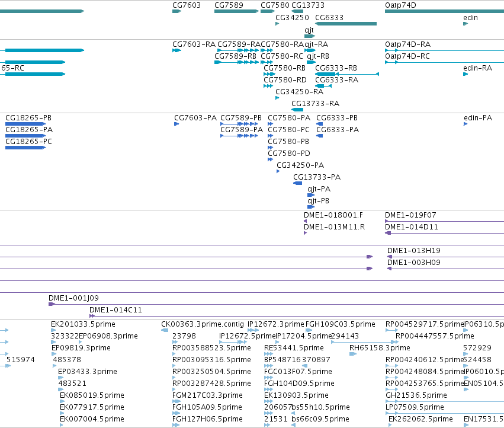This screenshot has width=504, height=428.
Task: Click the DME1-014C11 clone label
Action: (115, 310)
